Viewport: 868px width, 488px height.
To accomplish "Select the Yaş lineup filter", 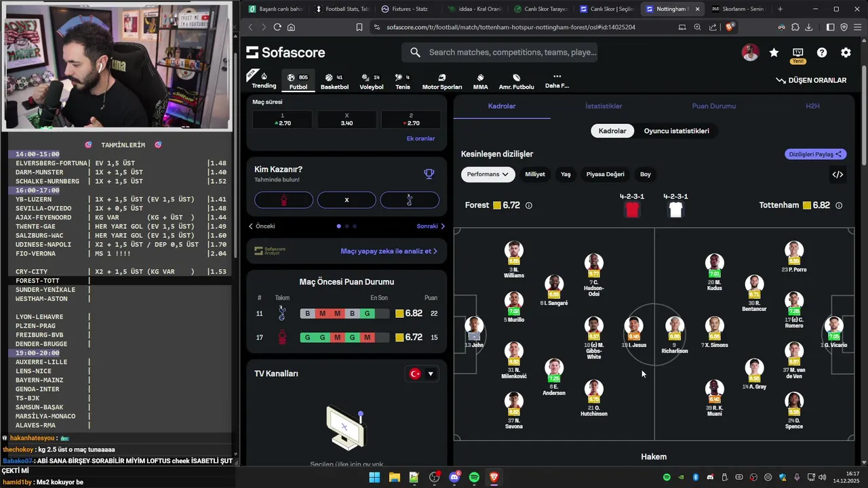I will coord(566,174).
